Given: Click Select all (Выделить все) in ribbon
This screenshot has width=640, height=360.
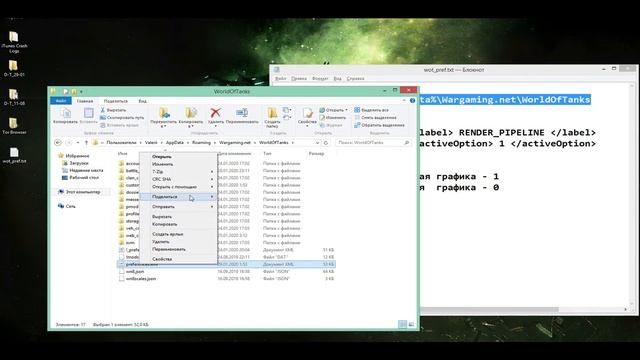Looking at the screenshot, I should (371, 110).
